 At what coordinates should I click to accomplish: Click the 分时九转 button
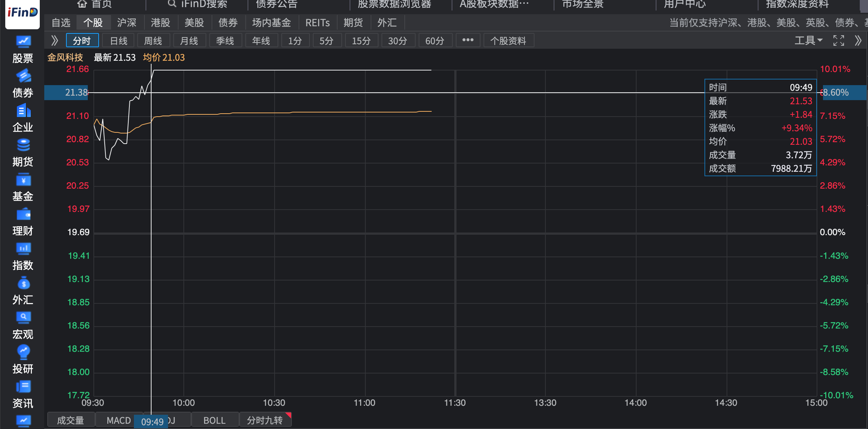tap(265, 420)
